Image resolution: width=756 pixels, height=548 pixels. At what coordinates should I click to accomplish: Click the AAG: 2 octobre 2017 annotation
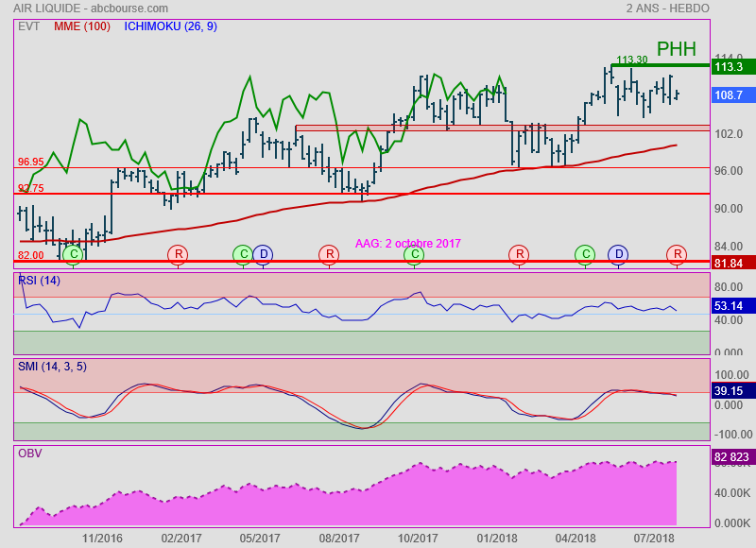coord(408,244)
